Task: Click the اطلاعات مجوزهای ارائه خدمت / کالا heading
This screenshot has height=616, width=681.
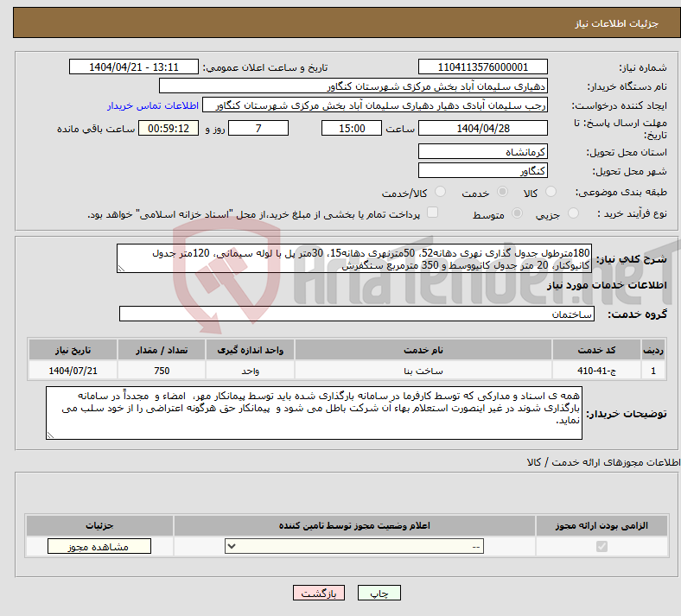Action: coord(604,462)
